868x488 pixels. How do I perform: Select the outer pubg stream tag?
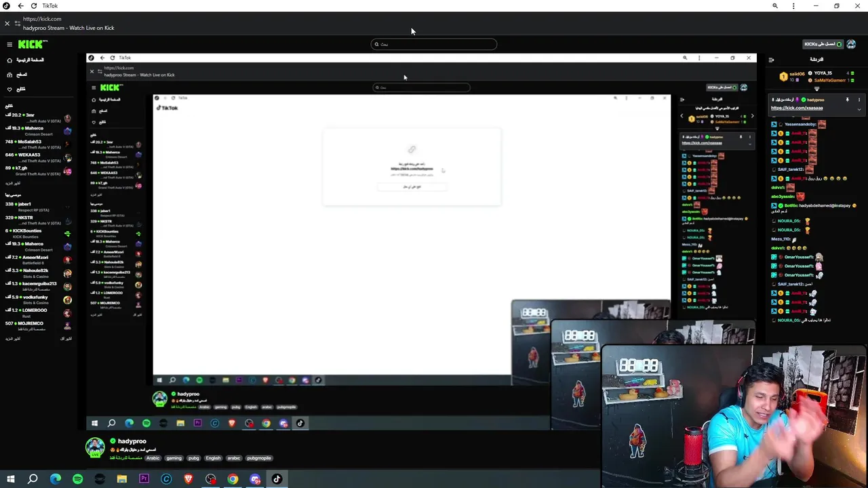193,458
